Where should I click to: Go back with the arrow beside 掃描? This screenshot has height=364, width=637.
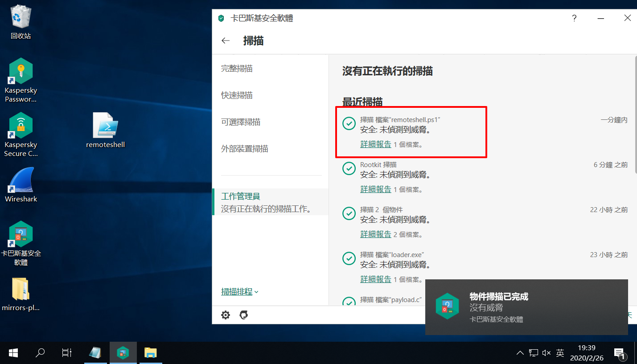226,41
